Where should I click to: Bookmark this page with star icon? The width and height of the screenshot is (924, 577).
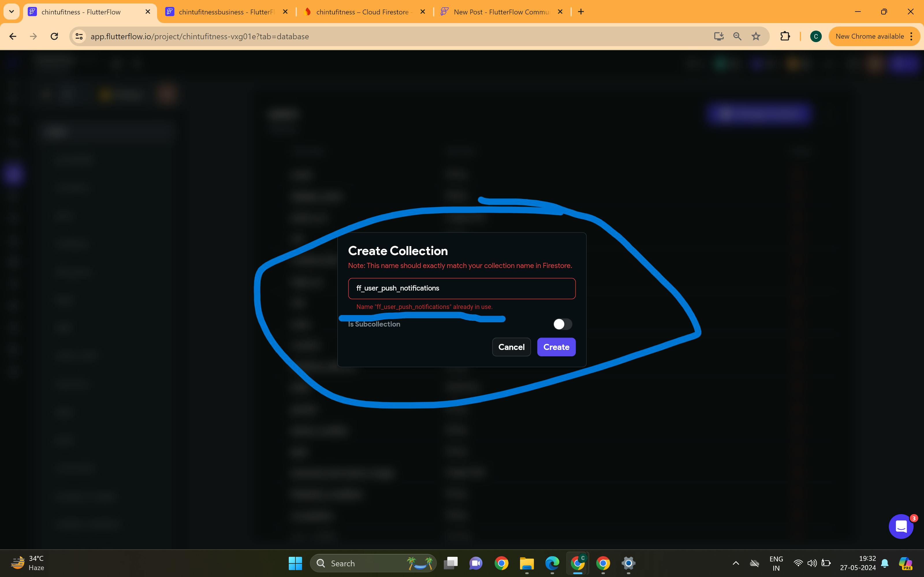pyautogui.click(x=756, y=36)
